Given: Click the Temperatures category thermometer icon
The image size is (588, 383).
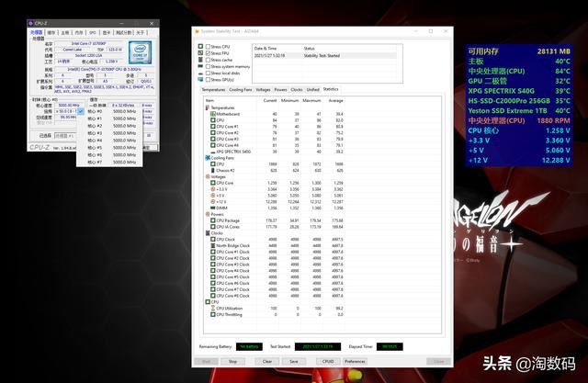Looking at the screenshot, I should 208,107.
